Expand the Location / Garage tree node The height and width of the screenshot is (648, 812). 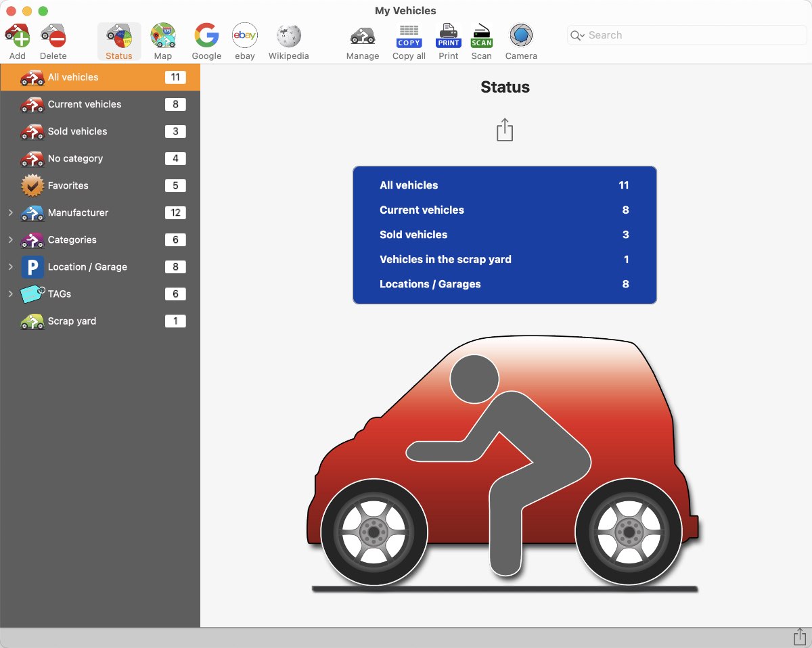(11, 267)
